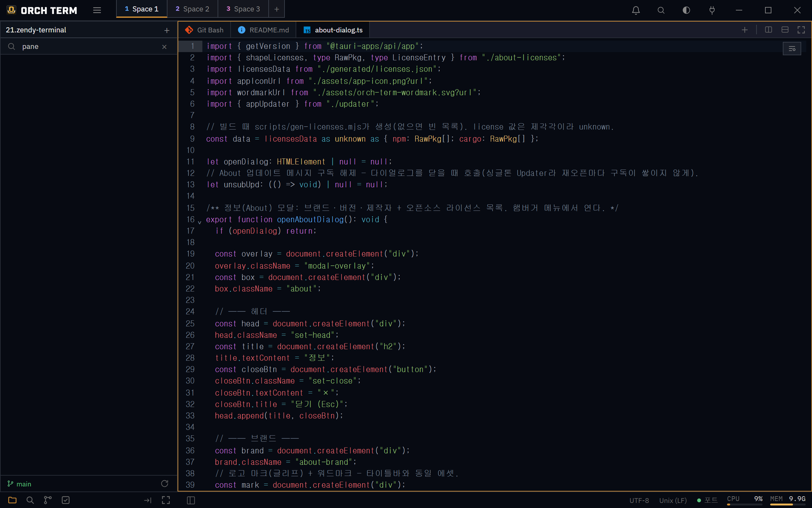Click the "@tauri-apps/api/app" import string
812x508 pixels.
coord(372,46)
